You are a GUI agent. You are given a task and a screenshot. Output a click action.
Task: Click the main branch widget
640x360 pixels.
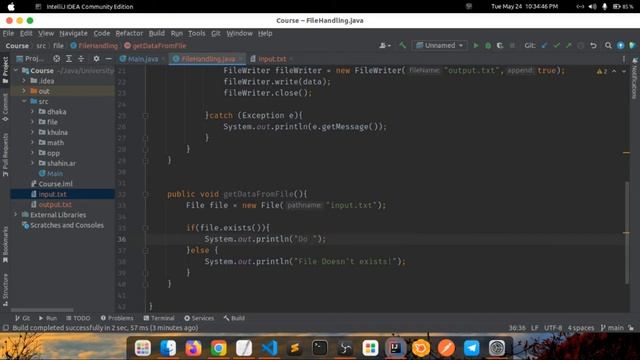coord(612,328)
